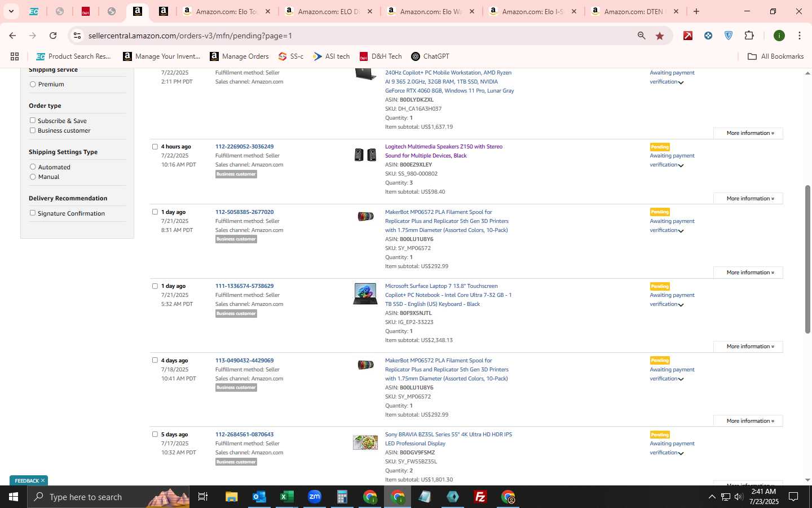Open the Manage Orders bookmark
Screen dimensions: 812x508
coord(239,56)
